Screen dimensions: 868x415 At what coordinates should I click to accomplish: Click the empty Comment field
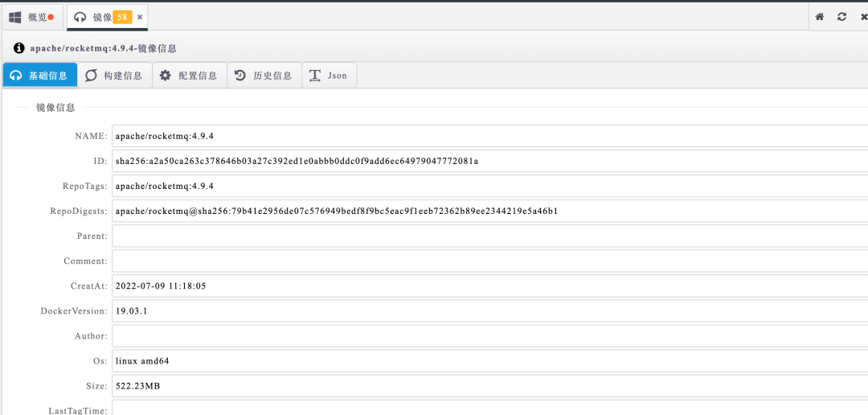pos(490,261)
